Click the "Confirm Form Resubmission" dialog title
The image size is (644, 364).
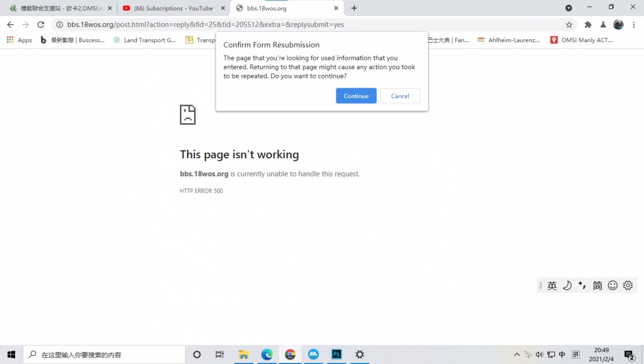(271, 45)
